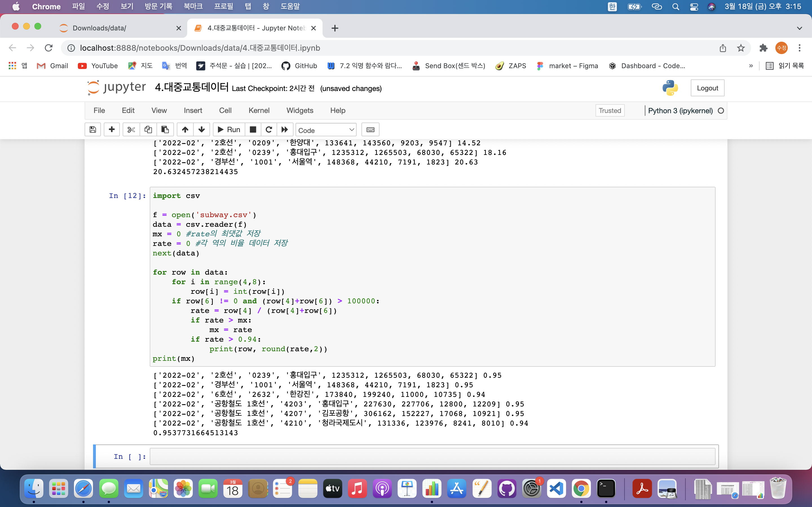Open the Kernel menu
The image size is (812, 507).
coord(259,111)
